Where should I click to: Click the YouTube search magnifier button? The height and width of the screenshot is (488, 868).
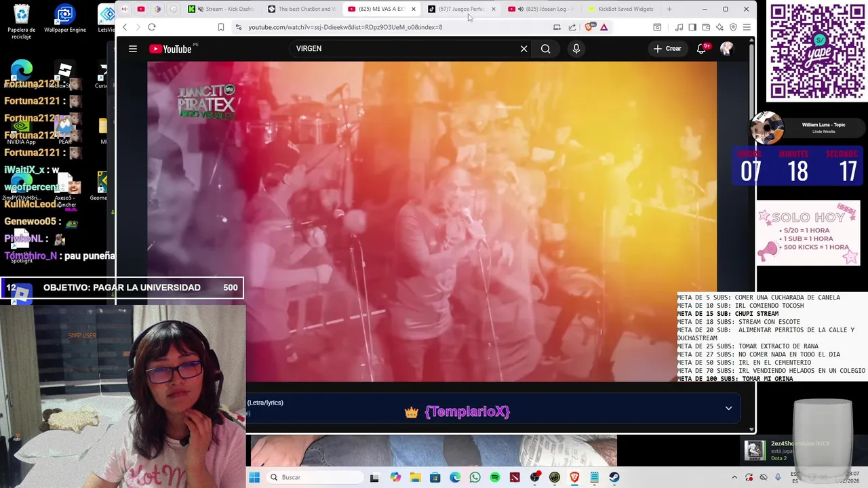coord(546,49)
